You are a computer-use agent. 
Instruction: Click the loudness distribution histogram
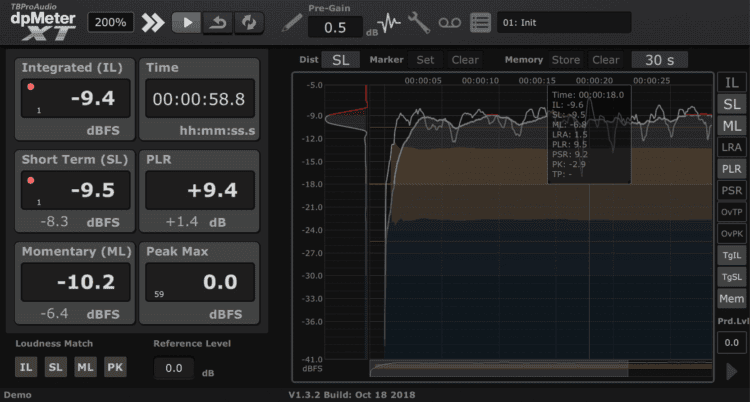point(346,221)
